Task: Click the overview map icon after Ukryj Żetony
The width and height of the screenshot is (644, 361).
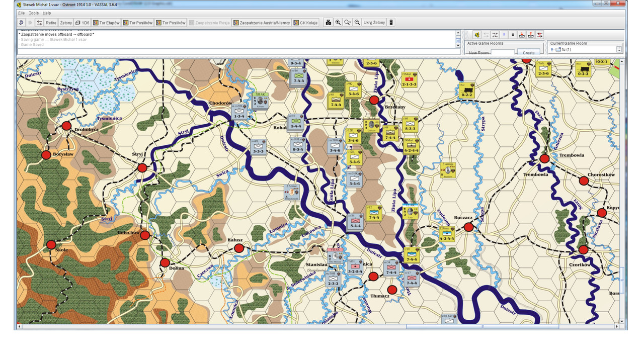Action: tap(391, 23)
